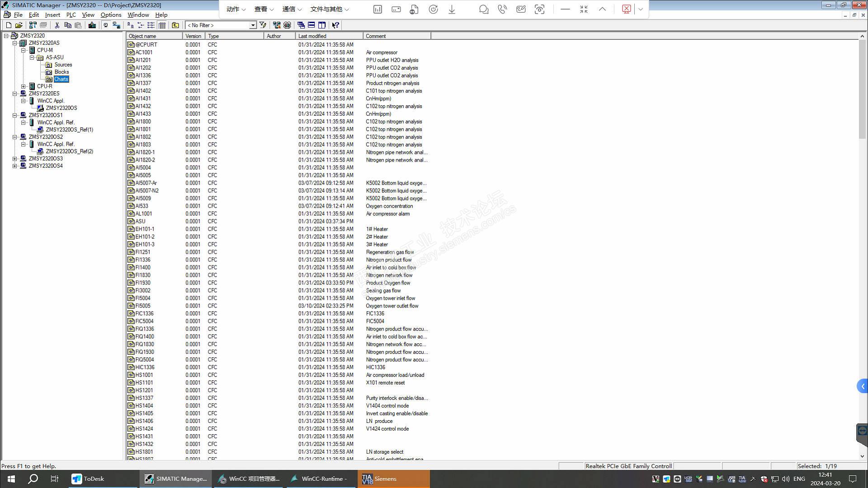Open ToDesk 文件与其他 dropdown menu

tap(330, 9)
